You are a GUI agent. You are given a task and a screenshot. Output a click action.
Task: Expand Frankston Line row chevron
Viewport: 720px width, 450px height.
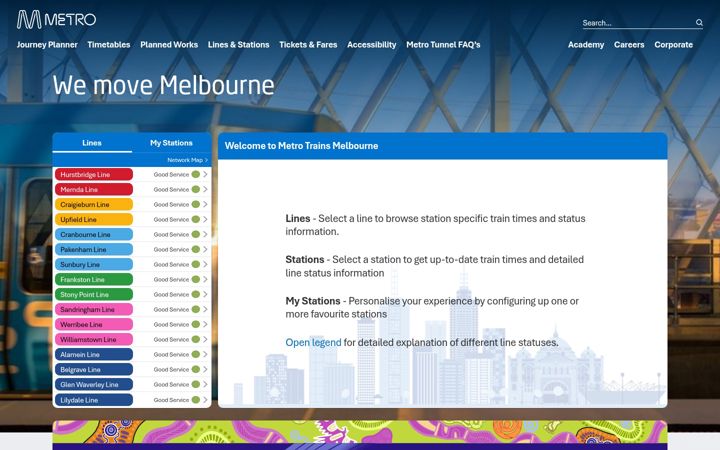205,279
